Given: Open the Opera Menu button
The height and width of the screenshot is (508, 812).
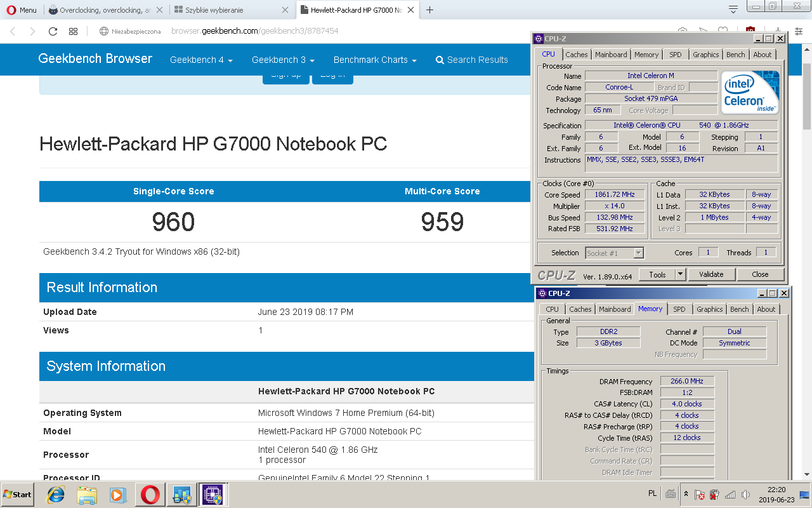Looking at the screenshot, I should point(22,10).
